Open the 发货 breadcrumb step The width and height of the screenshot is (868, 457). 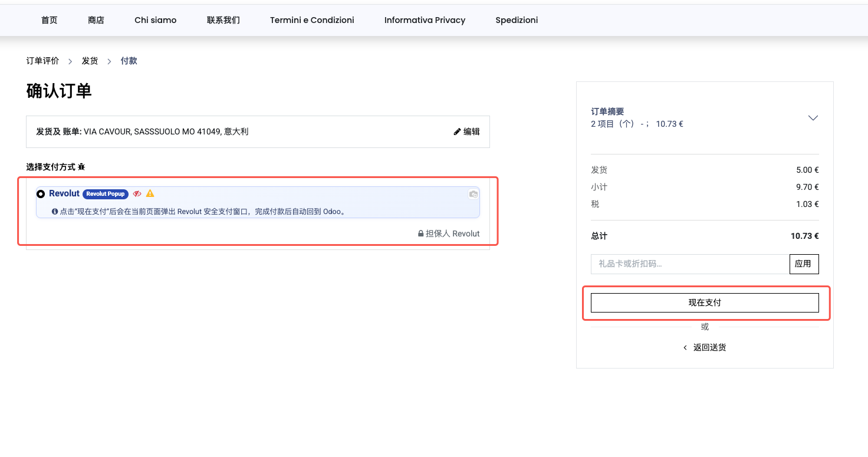coord(90,60)
